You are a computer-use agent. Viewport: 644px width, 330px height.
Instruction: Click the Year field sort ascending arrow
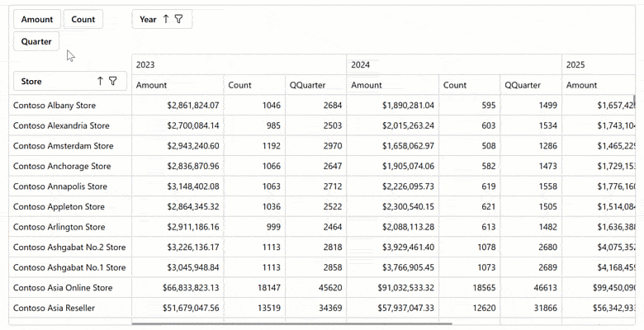pos(166,19)
